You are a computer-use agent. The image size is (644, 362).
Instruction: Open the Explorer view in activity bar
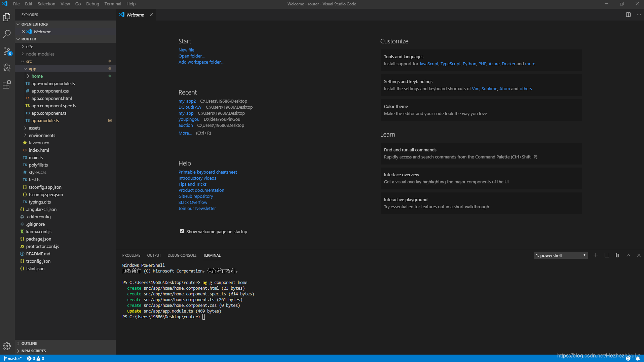click(7, 17)
